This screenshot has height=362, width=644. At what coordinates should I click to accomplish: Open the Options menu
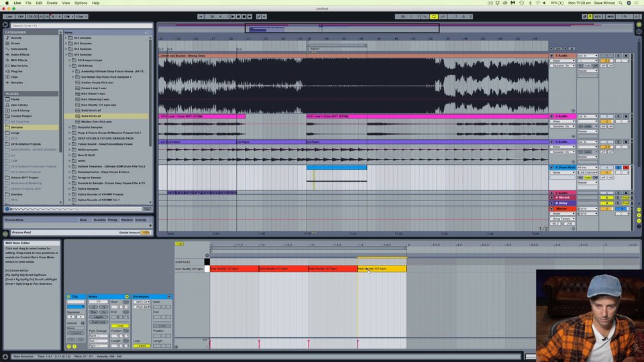coord(81,3)
